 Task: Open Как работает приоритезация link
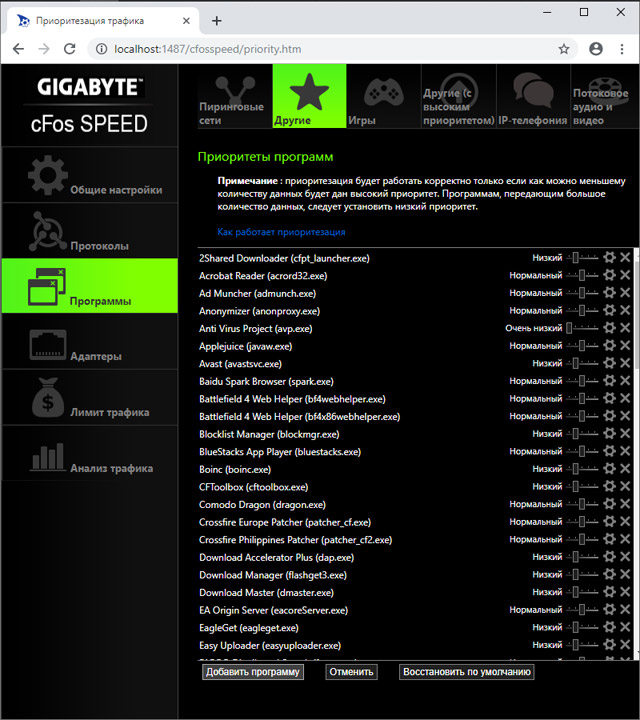point(281,232)
